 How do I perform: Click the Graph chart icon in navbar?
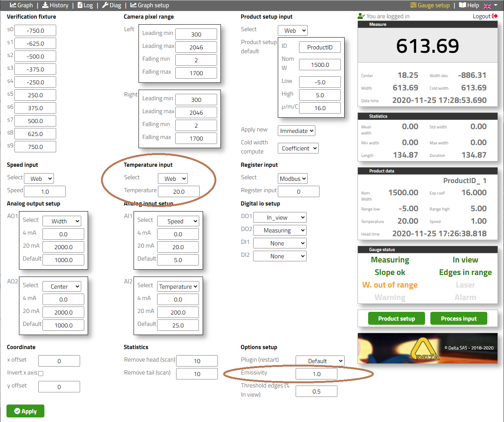(13, 5)
